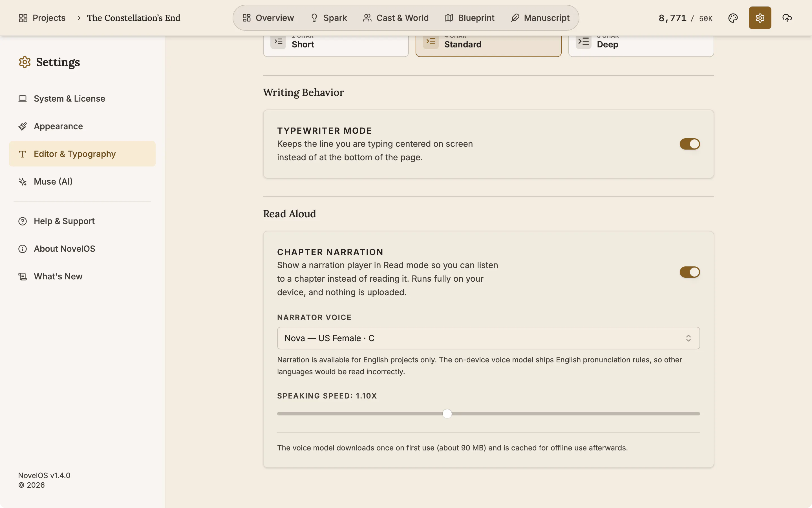Click the What's New scroll icon
Viewport: 812px width, 508px height.
[23, 277]
